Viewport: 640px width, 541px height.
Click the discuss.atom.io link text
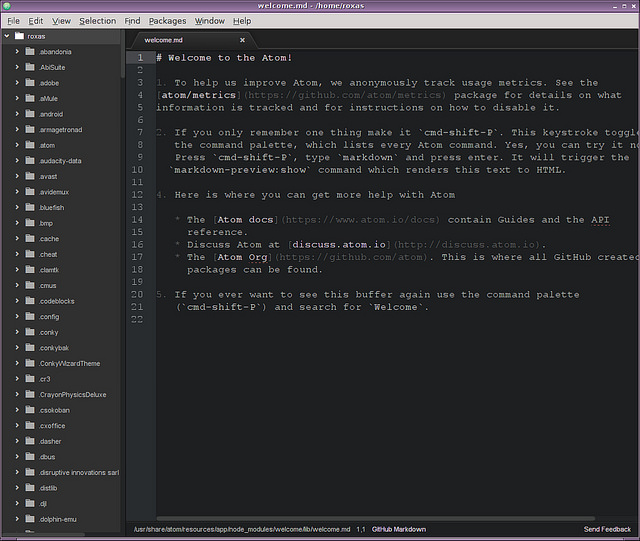(339, 245)
